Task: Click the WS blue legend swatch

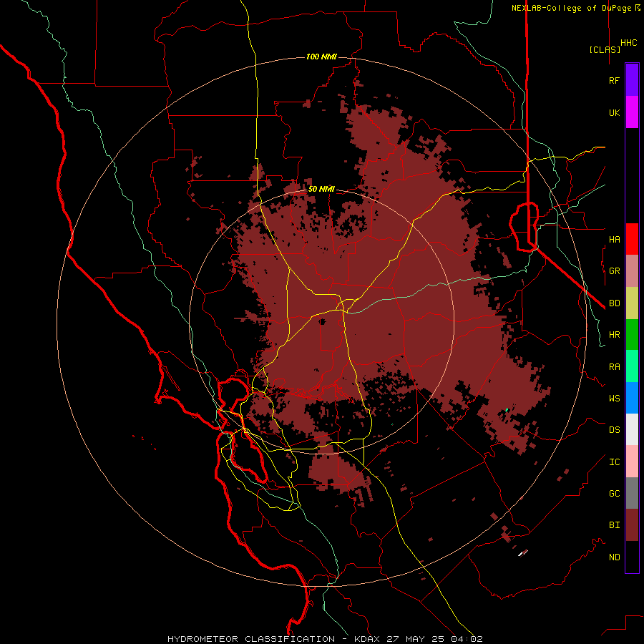Action: [x=632, y=398]
